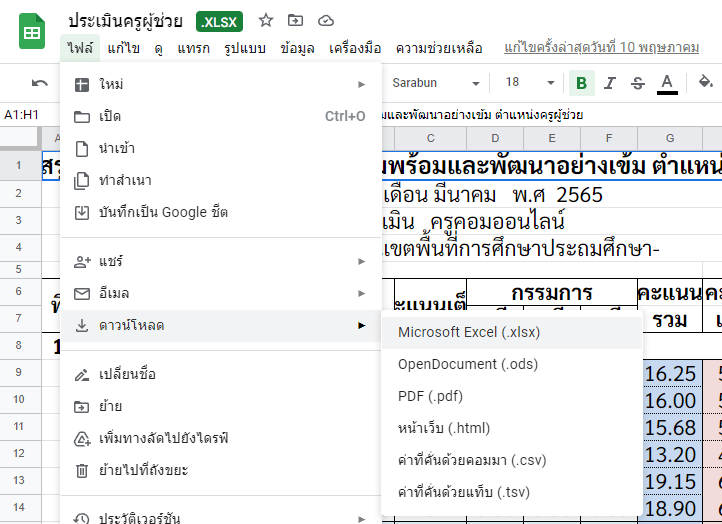722x524 pixels.
Task: Choose นำเข้า from the file menu
Action: click(x=221, y=149)
